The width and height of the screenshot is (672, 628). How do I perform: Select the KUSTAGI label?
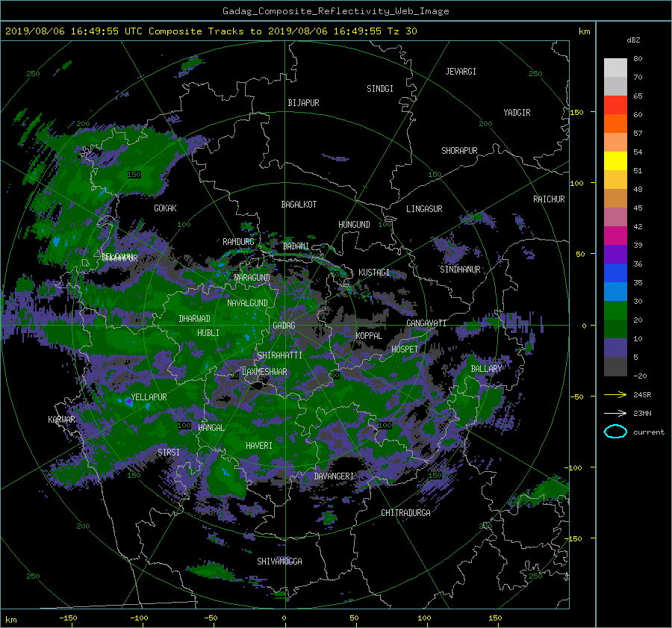click(374, 273)
